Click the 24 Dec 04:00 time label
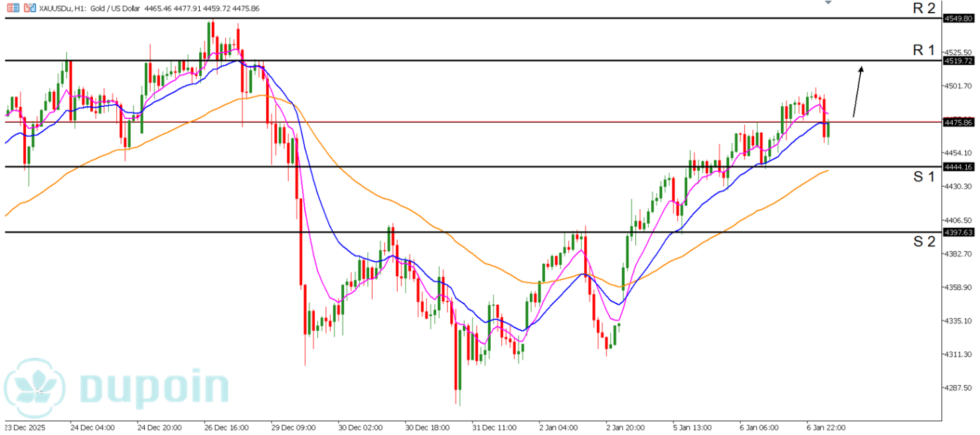The height and width of the screenshot is (435, 980). [92, 428]
